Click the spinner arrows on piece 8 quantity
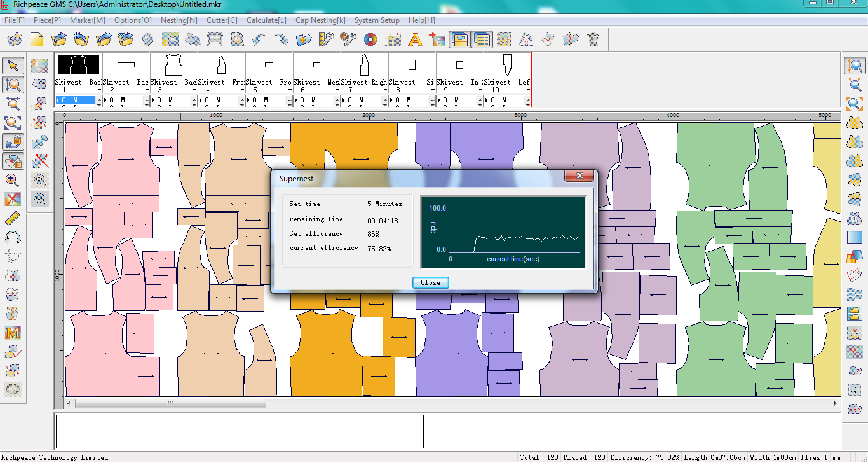 coord(432,100)
